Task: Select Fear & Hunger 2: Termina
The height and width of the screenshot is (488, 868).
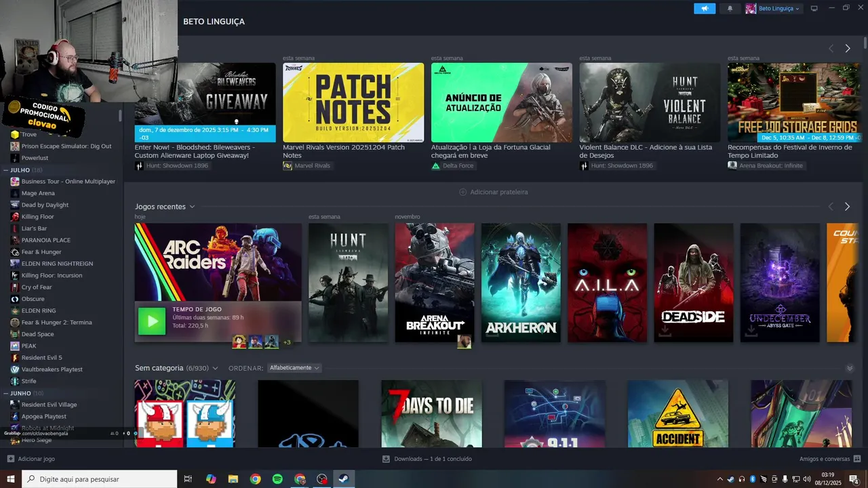Action: coord(56,323)
